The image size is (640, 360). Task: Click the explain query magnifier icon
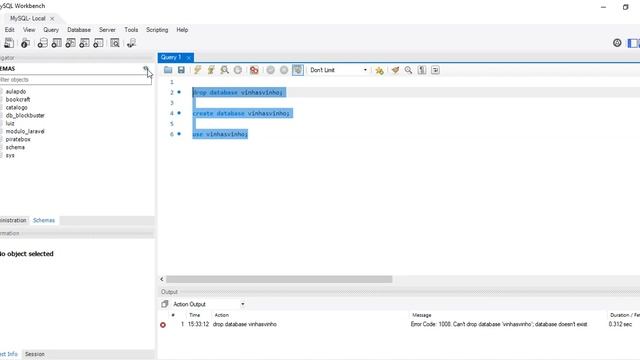pyautogui.click(x=224, y=70)
